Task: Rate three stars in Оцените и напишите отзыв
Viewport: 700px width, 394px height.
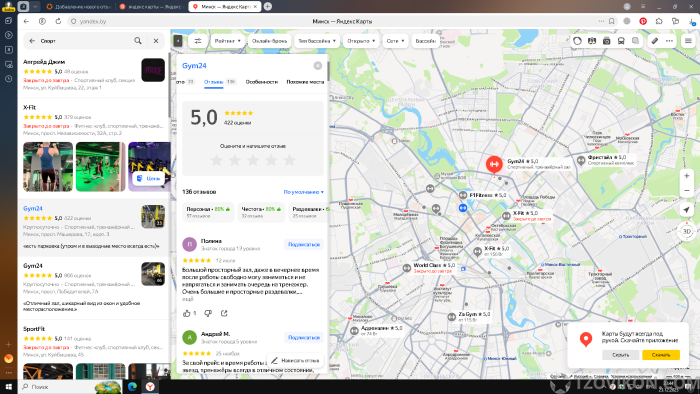Action: [x=253, y=160]
